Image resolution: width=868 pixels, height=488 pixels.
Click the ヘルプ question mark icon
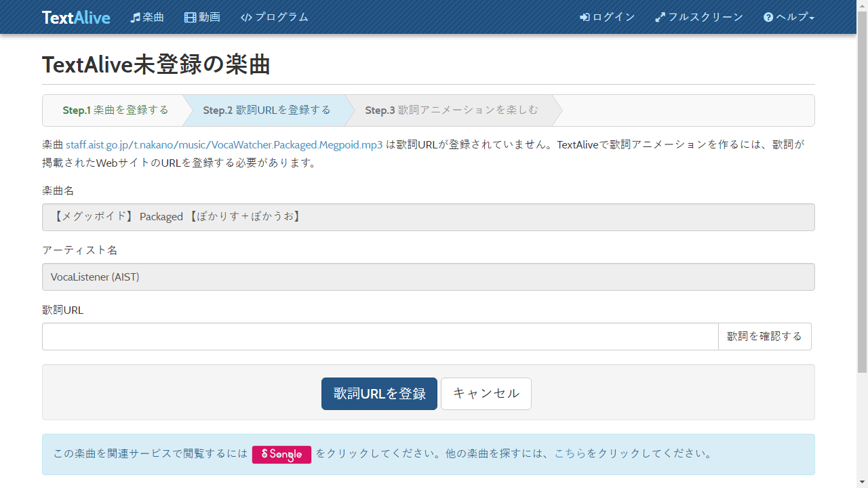(767, 17)
